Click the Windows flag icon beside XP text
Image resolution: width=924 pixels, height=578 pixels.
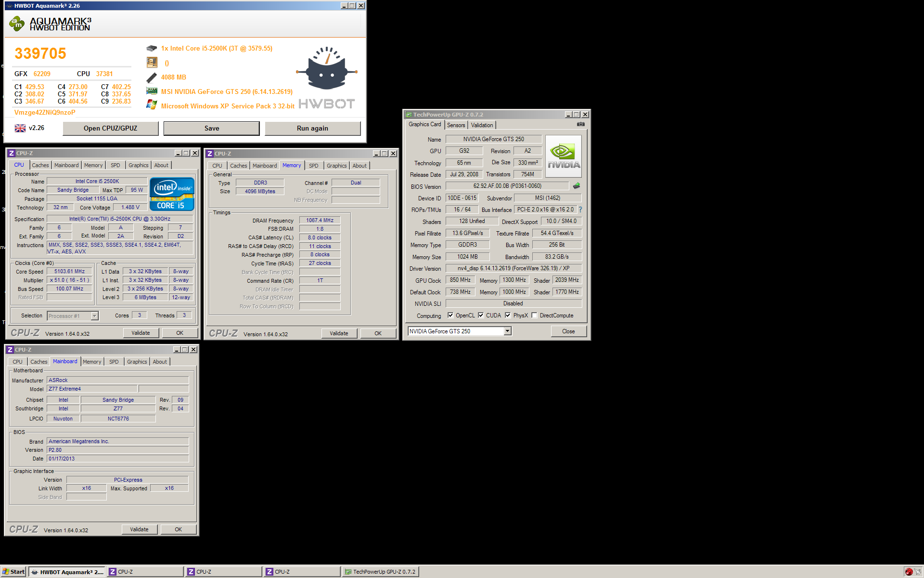pos(152,105)
